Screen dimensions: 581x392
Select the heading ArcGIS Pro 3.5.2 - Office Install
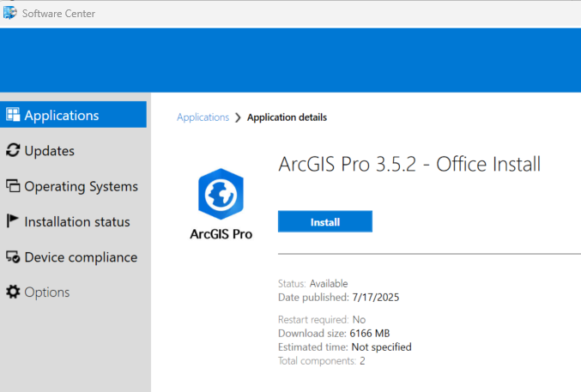(409, 164)
